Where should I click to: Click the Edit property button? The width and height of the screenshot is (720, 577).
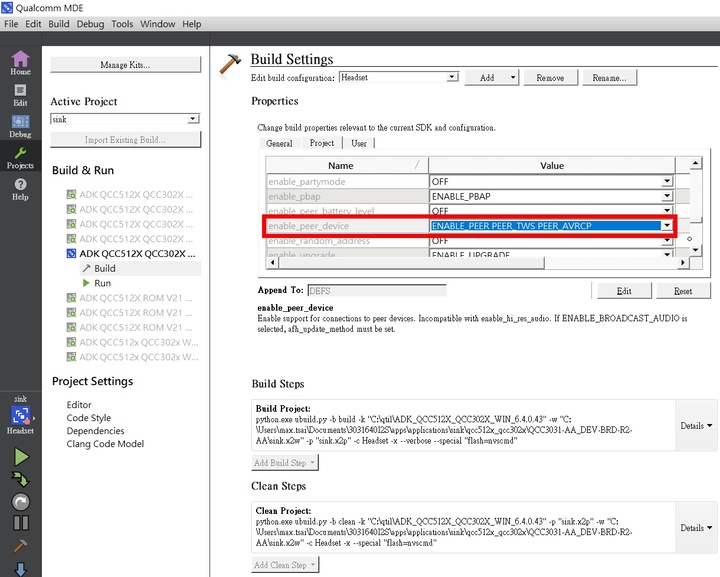pos(624,291)
